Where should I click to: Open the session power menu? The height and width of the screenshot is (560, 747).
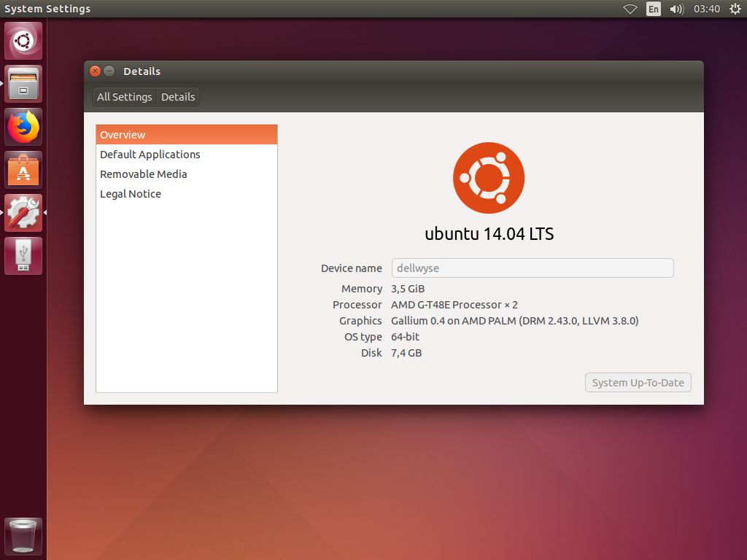click(x=735, y=9)
